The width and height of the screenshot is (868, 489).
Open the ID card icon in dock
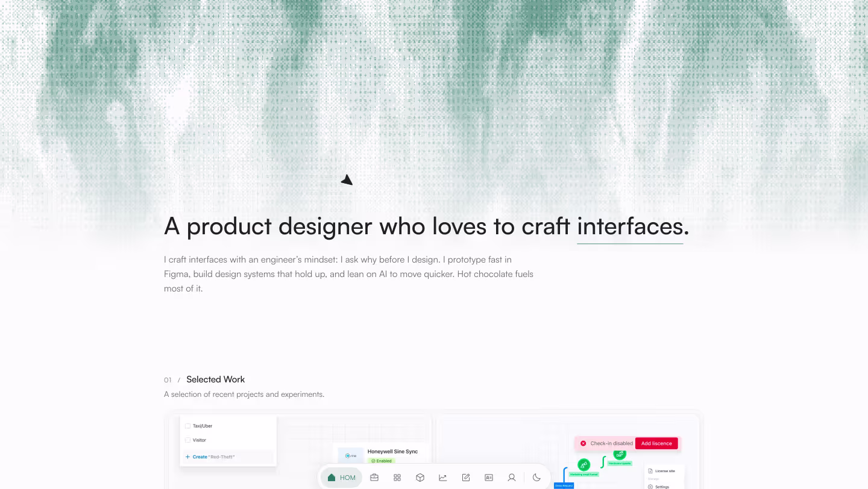click(489, 478)
